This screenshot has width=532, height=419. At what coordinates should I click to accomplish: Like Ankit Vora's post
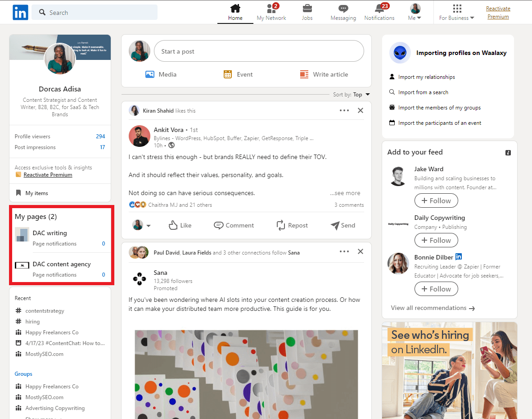[180, 225]
